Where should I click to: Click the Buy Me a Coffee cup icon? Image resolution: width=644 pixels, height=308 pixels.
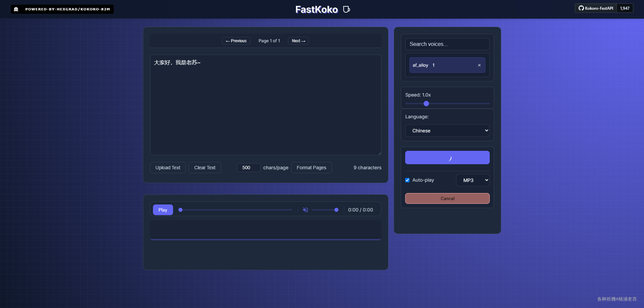tap(346, 9)
